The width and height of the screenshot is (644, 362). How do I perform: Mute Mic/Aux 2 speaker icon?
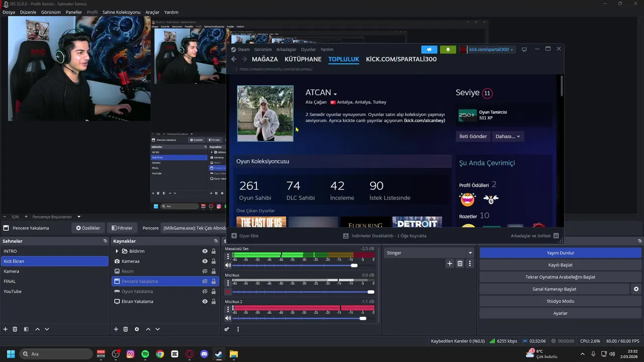228,318
